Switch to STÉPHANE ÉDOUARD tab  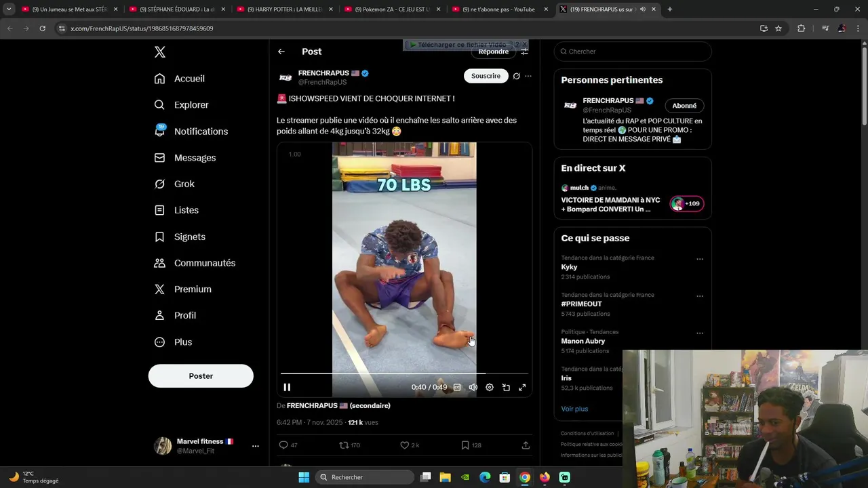tap(176, 9)
